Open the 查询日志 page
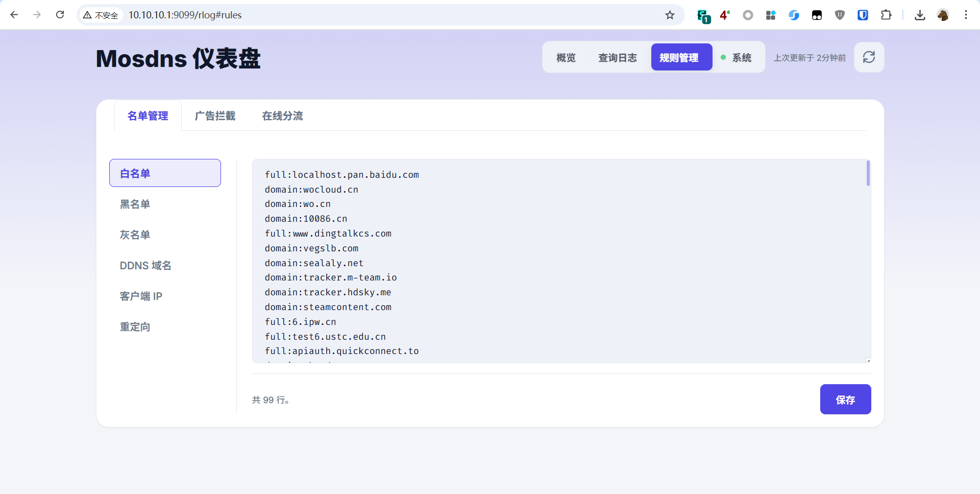Image resolution: width=980 pixels, height=494 pixels. coord(618,58)
